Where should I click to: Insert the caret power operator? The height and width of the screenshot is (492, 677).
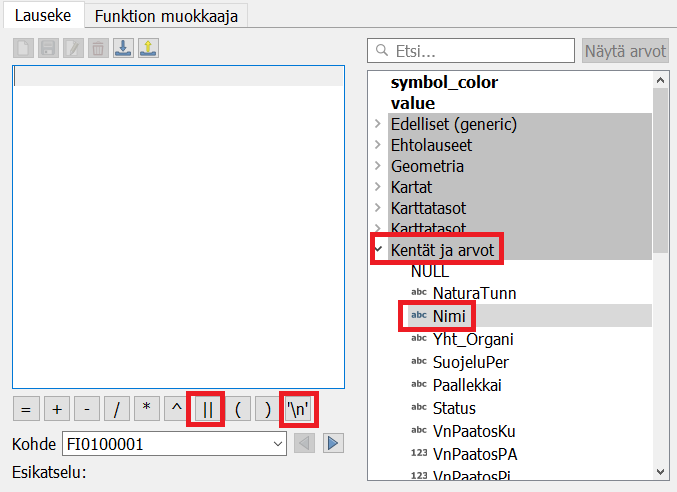click(177, 409)
